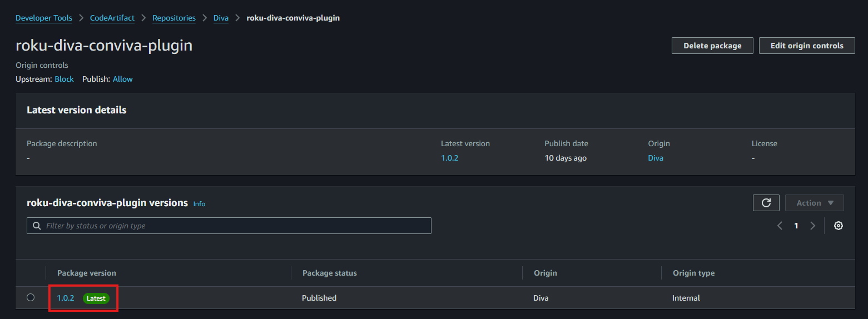Click the Latest badge in version row
The width and height of the screenshot is (868, 319).
tap(96, 298)
